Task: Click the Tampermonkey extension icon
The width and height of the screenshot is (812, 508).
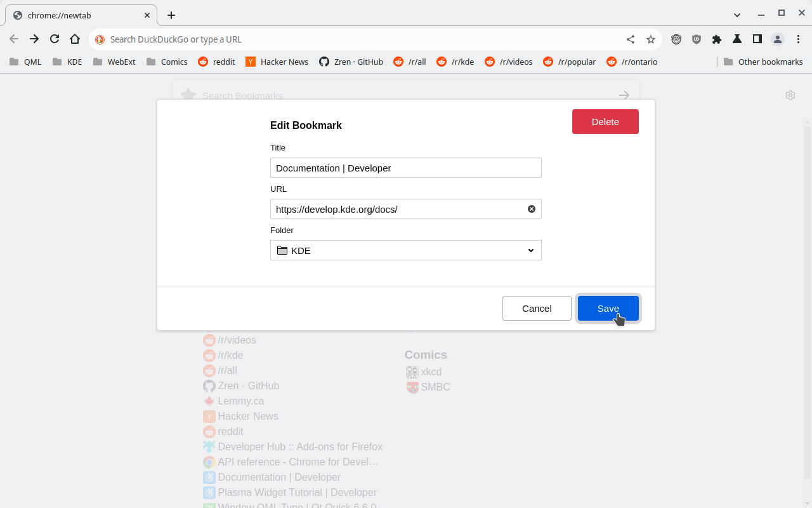Action: pos(676,39)
